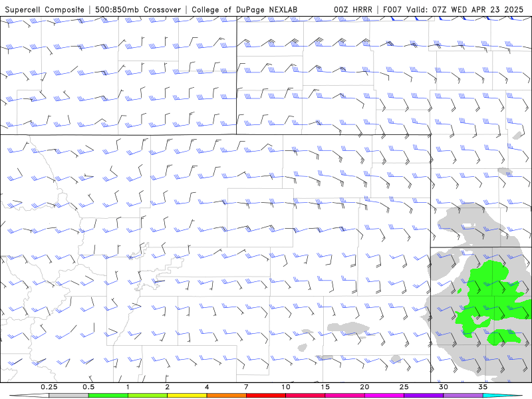Select the lime 1–2 color bar segment
Image resolution: width=532 pixels, height=399 pixels.
(147, 396)
